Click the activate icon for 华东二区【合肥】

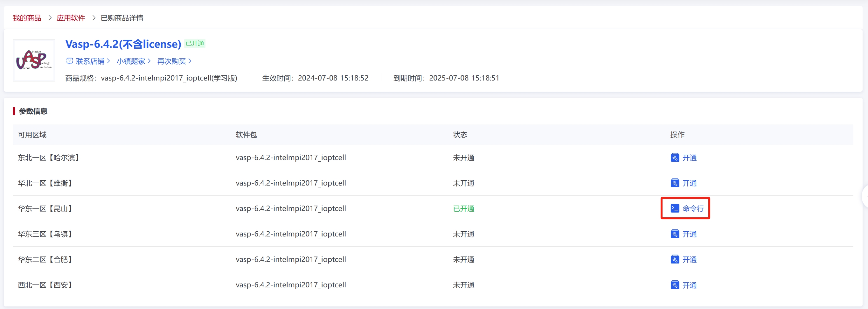coord(675,259)
